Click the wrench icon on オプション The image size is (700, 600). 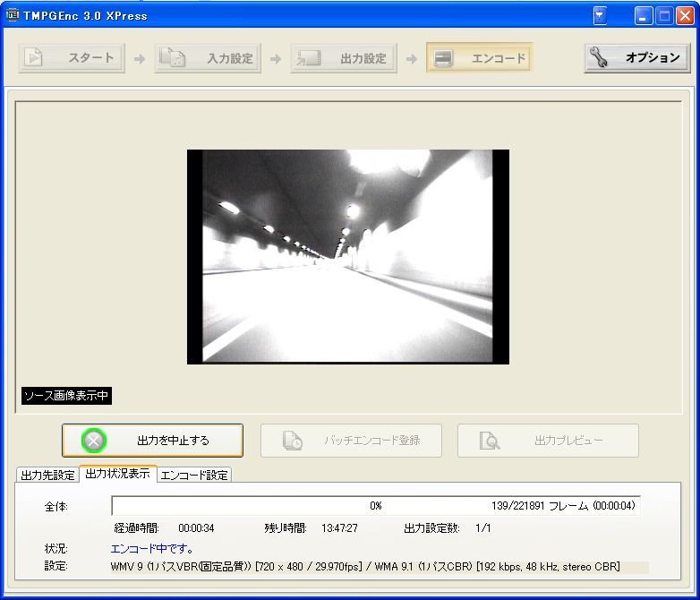(x=599, y=57)
